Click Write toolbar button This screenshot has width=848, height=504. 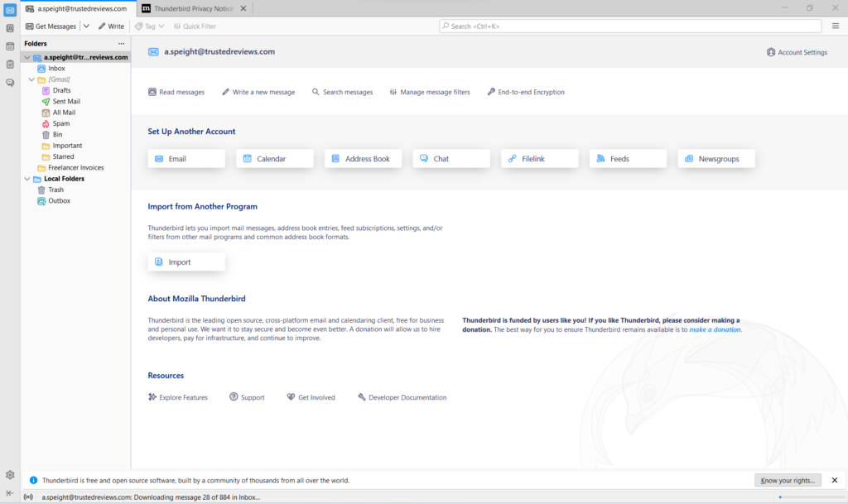pyautogui.click(x=112, y=26)
